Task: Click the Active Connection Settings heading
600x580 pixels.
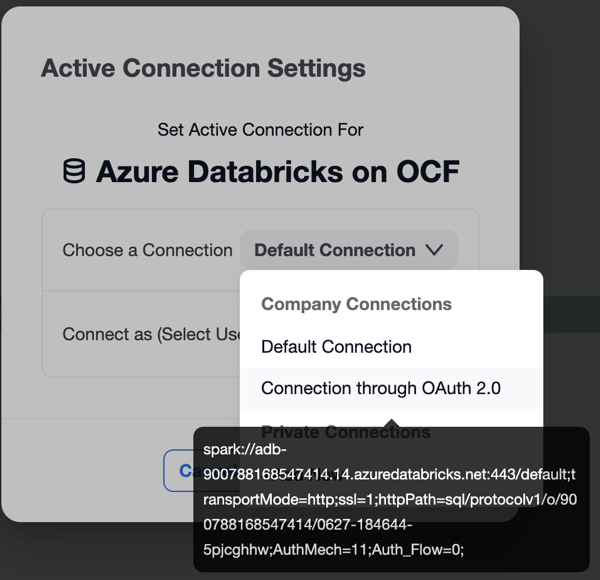Action: (x=203, y=68)
